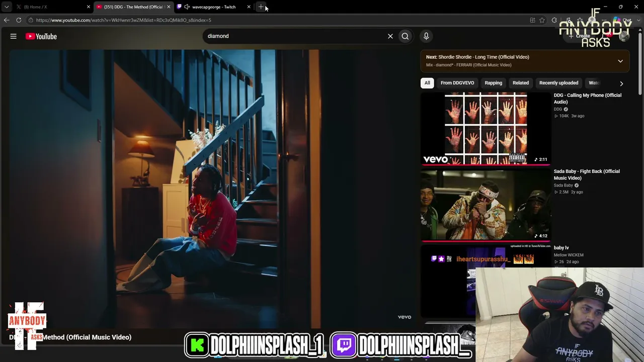Visit the DDG channel under Calling My Phone
Image resolution: width=644 pixels, height=362 pixels.
click(x=558, y=109)
